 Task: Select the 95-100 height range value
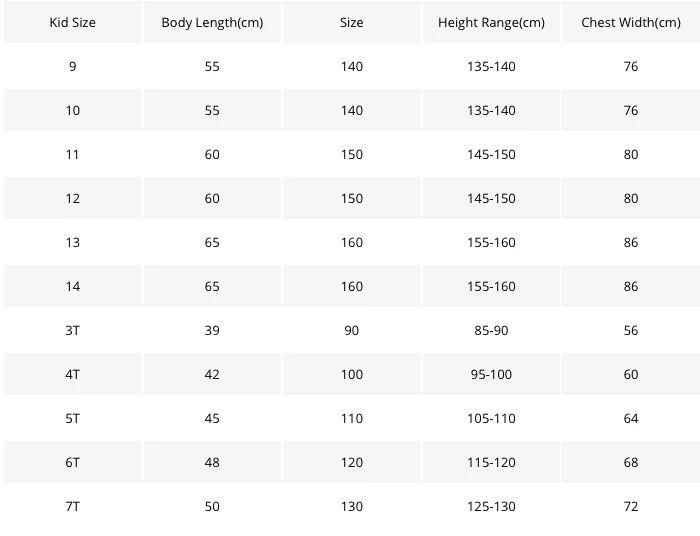[x=491, y=374]
